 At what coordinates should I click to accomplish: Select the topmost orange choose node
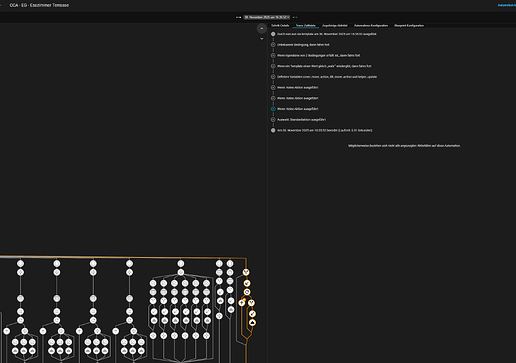[x=246, y=272]
